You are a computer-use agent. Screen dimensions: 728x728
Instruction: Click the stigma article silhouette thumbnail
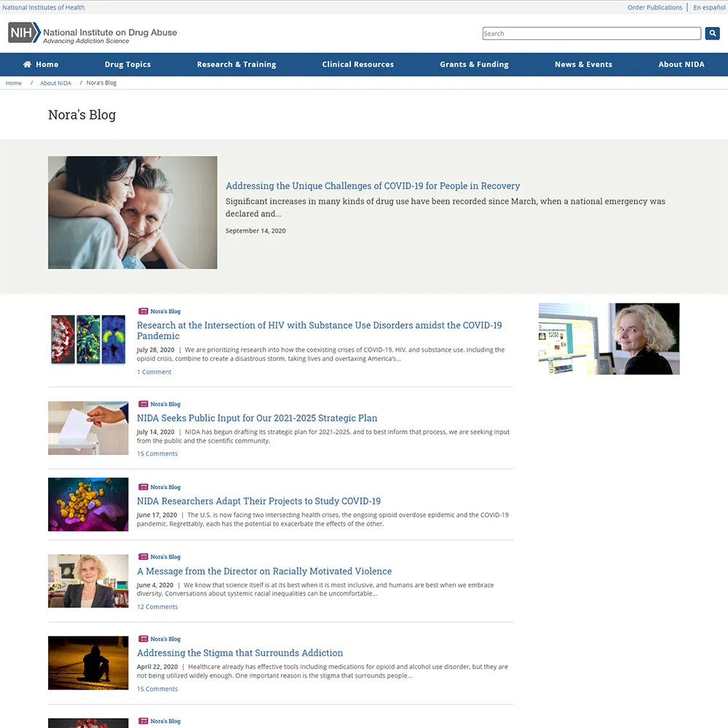pyautogui.click(x=88, y=663)
